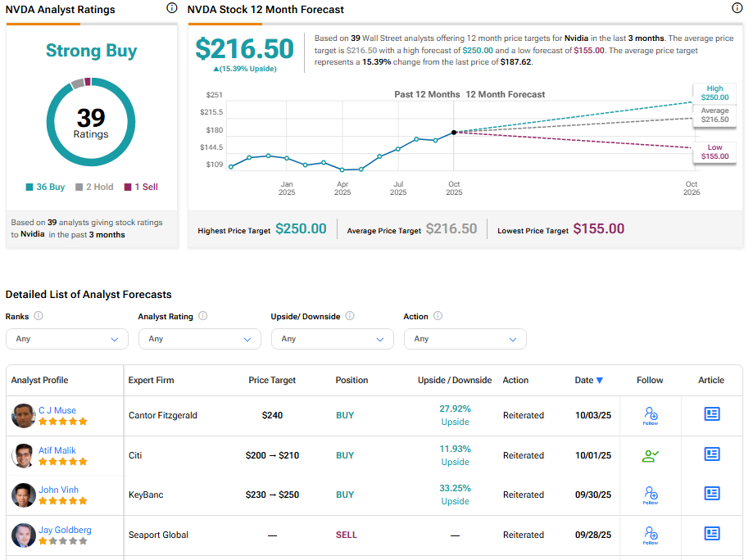Sort table by Date column header

pyautogui.click(x=588, y=380)
